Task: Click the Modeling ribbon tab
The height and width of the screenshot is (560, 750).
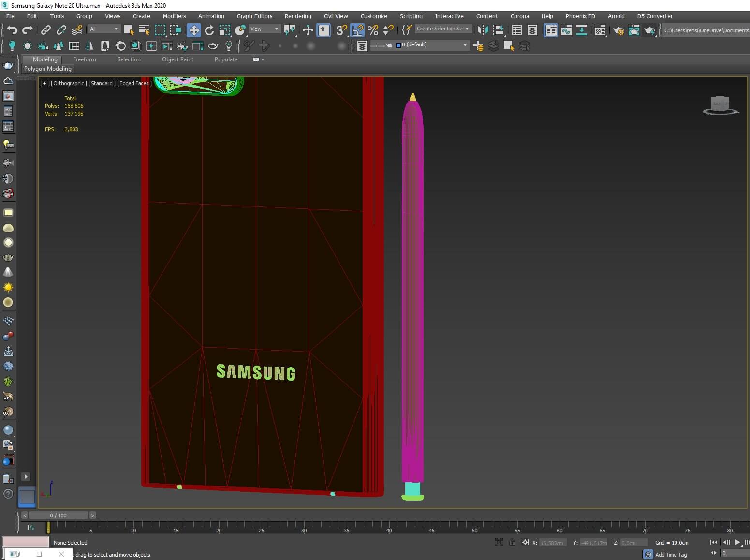Action: [45, 59]
